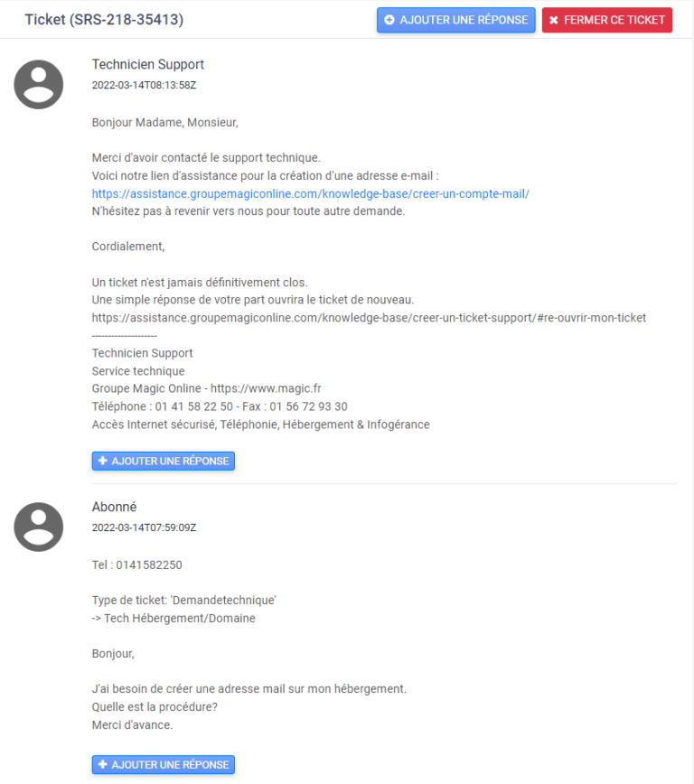
Task: Click the Abonné author name
Action: pyautogui.click(x=114, y=507)
